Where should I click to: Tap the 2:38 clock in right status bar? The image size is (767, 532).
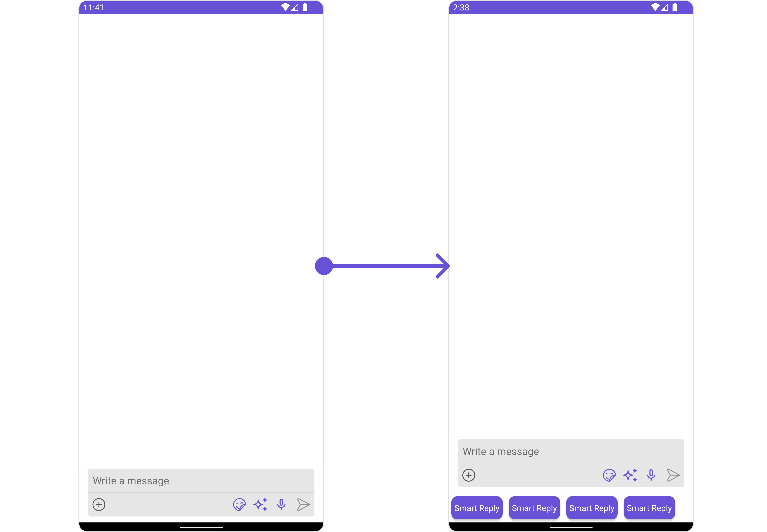[x=461, y=7]
